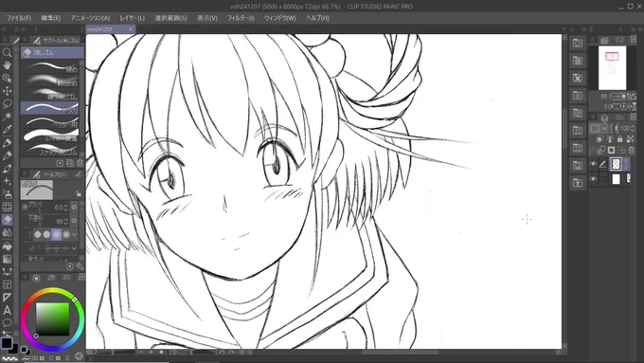Click the delete sub tool trash icon
This screenshot has width=644, height=363.
[80, 163]
